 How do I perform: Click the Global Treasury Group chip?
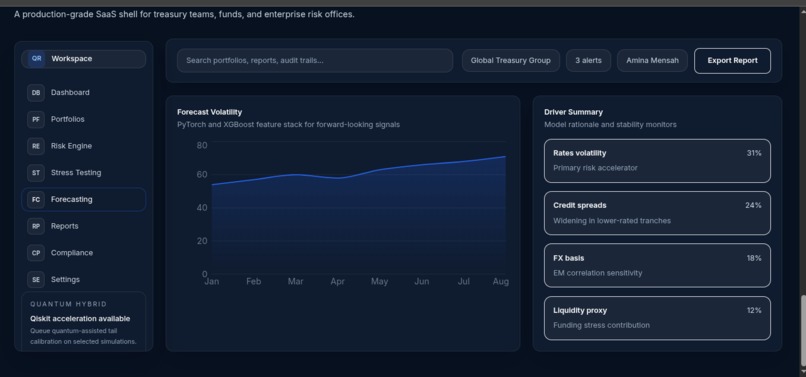click(510, 61)
